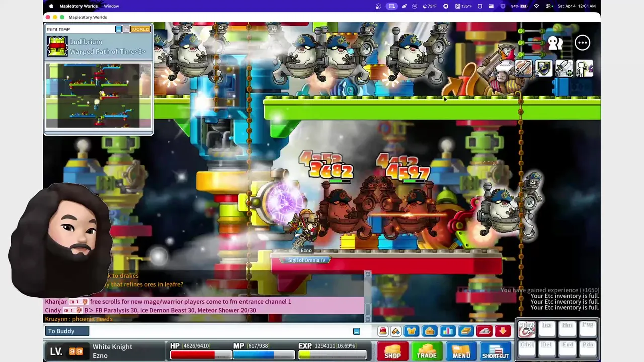Click the HP red gauge bar
This screenshot has width=644, height=362.
(x=201, y=355)
